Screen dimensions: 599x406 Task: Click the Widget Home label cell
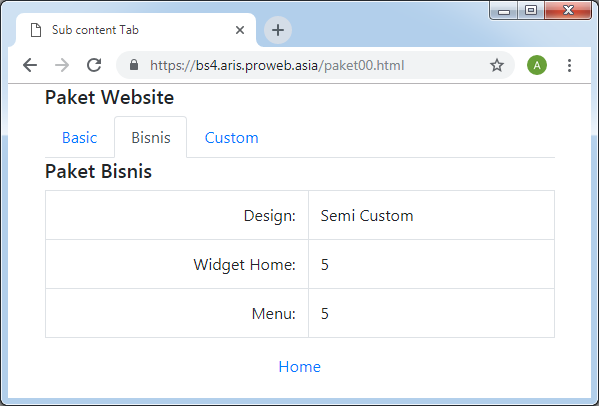click(x=177, y=264)
